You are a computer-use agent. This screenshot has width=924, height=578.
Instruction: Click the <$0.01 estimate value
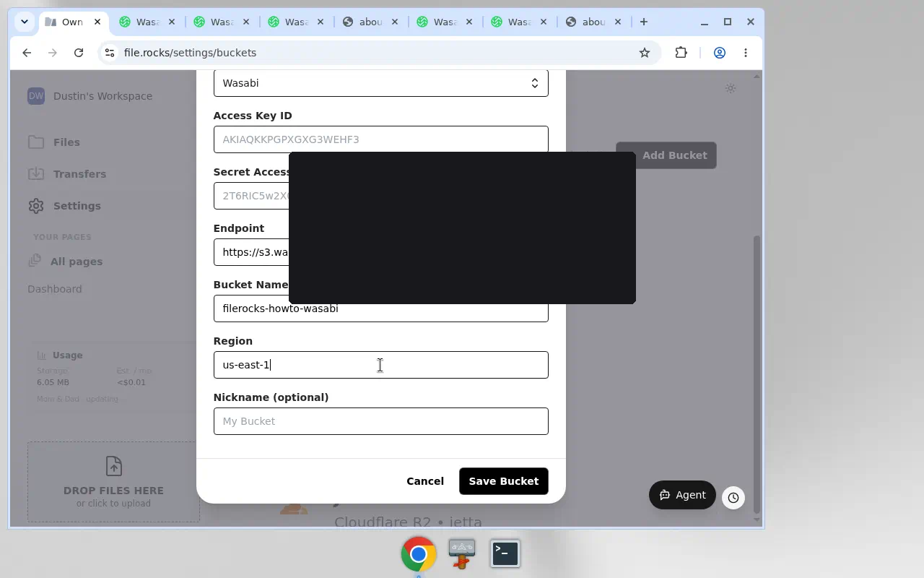pos(131,382)
